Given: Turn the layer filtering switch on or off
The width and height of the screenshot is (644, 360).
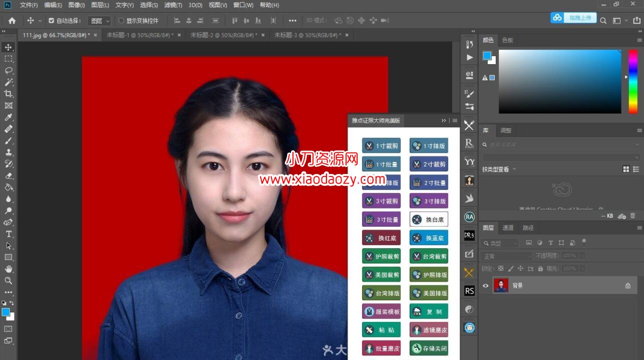Looking at the screenshot, I should click(584, 242).
